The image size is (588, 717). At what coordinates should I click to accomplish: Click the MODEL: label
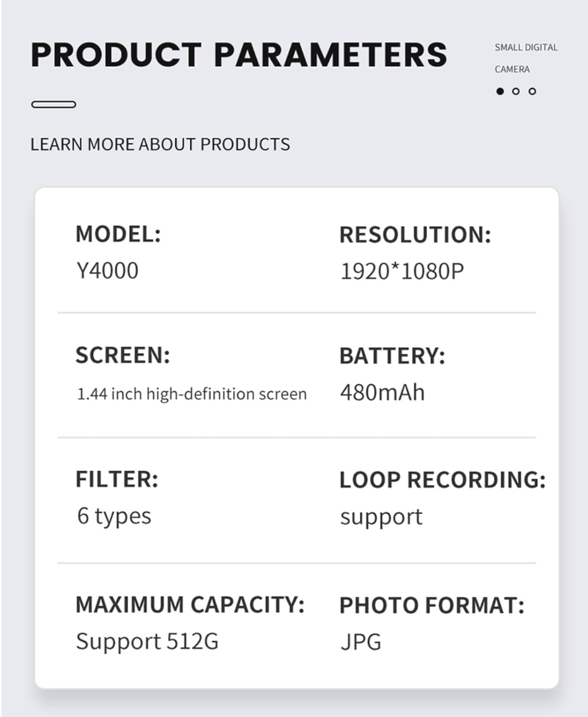[x=117, y=234]
